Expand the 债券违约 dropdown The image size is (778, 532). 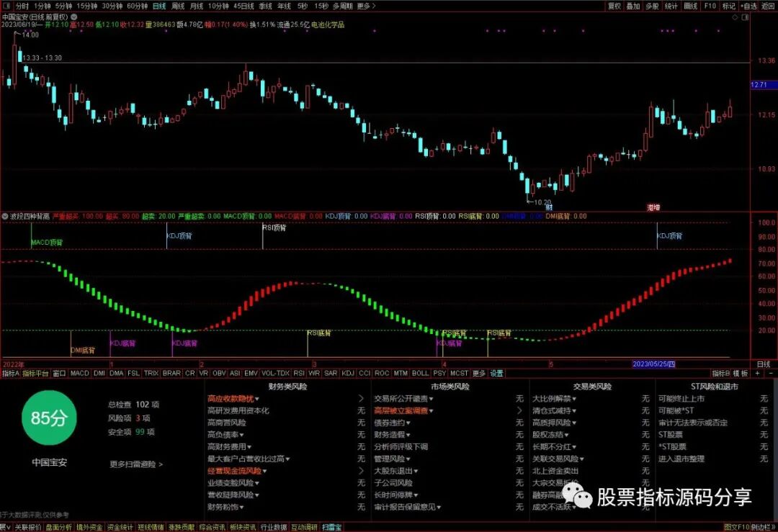pyautogui.click(x=408, y=423)
